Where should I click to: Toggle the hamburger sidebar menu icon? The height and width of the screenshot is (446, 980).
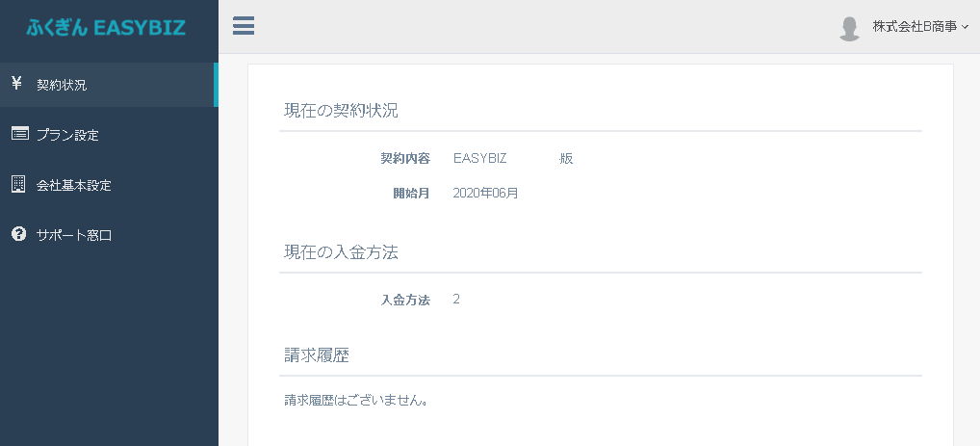pos(244,26)
